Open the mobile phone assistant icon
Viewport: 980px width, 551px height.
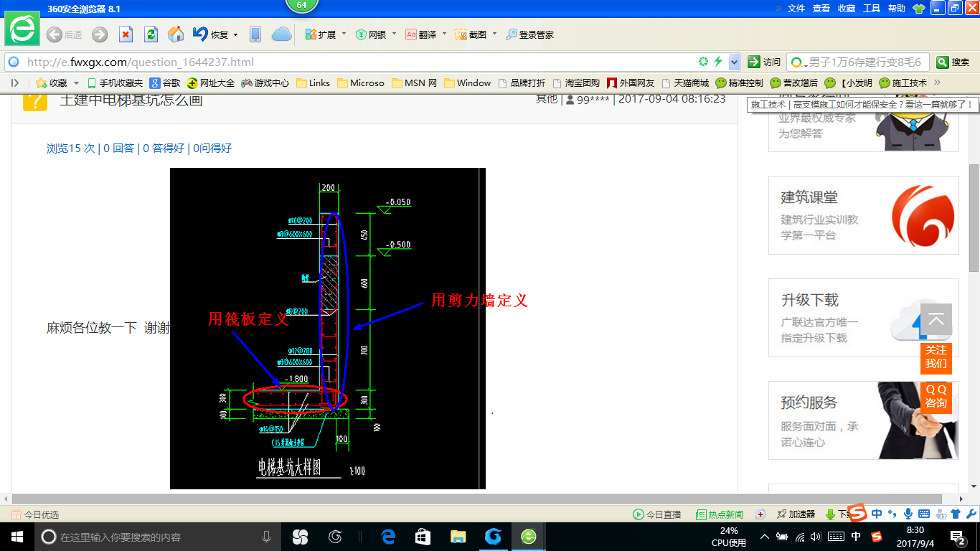[x=255, y=34]
